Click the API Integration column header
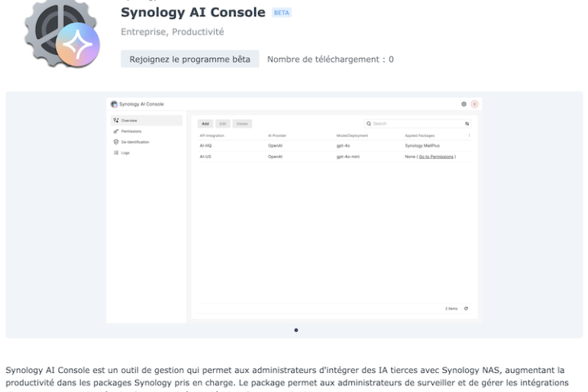Image resolution: width=588 pixels, height=392 pixels. [x=212, y=135]
